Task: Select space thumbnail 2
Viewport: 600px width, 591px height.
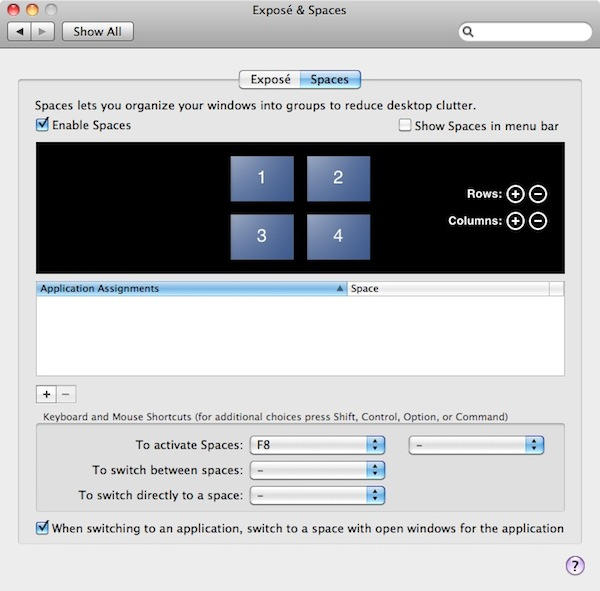Action: (338, 178)
